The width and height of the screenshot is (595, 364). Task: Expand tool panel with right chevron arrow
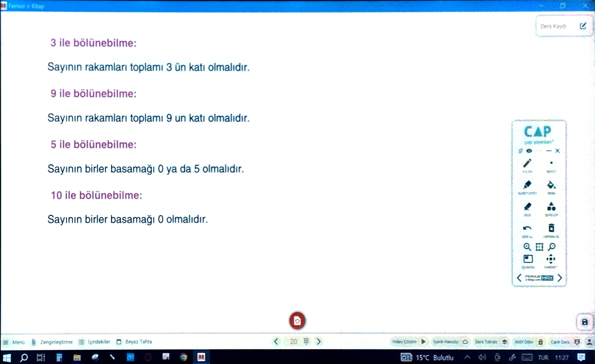tap(560, 278)
